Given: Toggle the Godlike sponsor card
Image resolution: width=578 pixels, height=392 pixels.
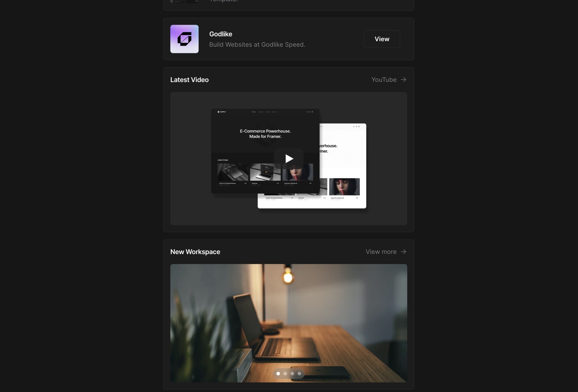Looking at the screenshot, I should 288,39.
